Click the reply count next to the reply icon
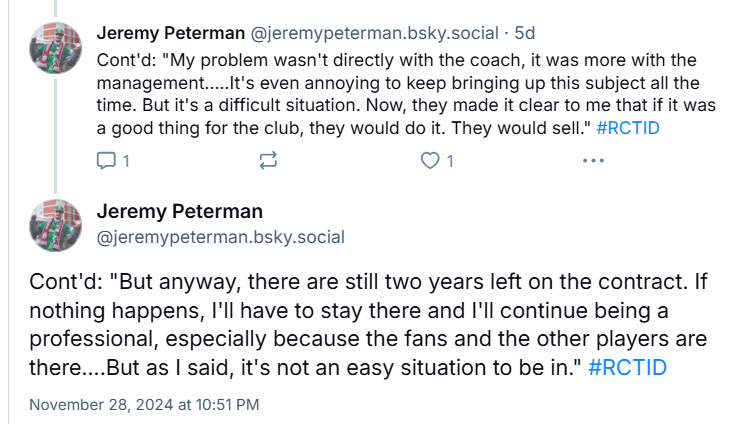 tap(125, 160)
